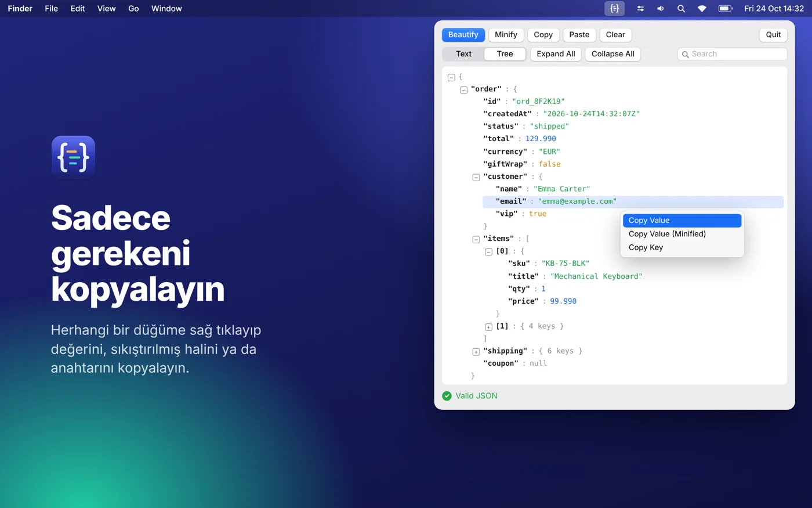This screenshot has width=812, height=508.
Task: Collapse the "order" node
Action: click(x=463, y=90)
